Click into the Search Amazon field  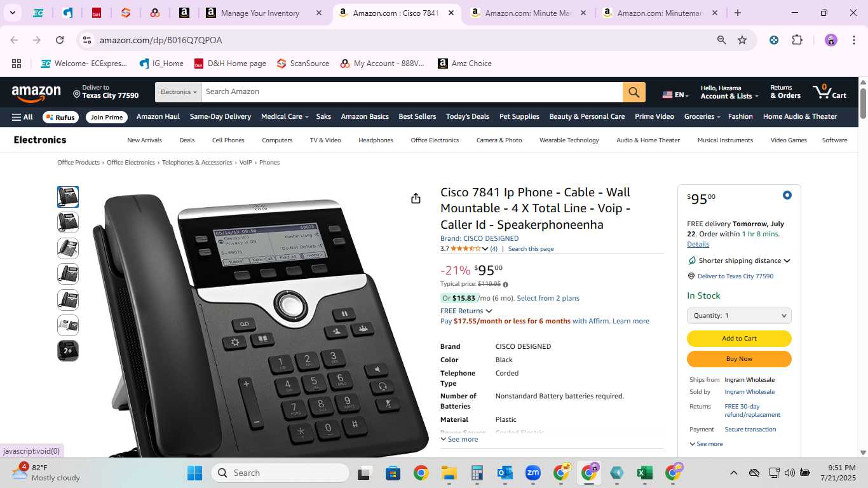coord(412,92)
